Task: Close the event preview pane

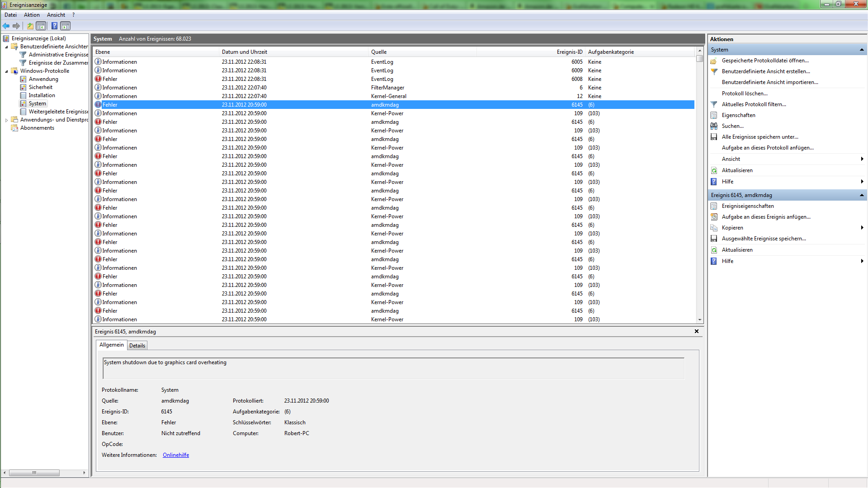Action: coord(696,331)
